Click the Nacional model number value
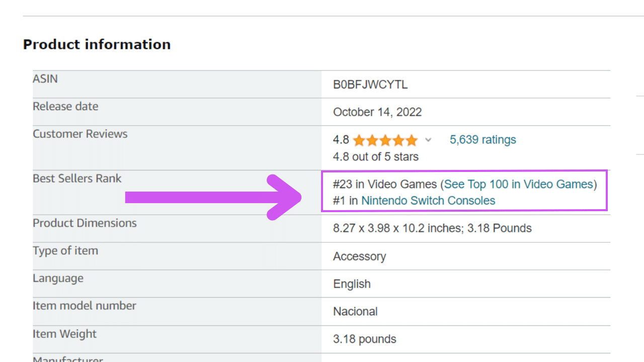This screenshot has height=362, width=644. 355,312
